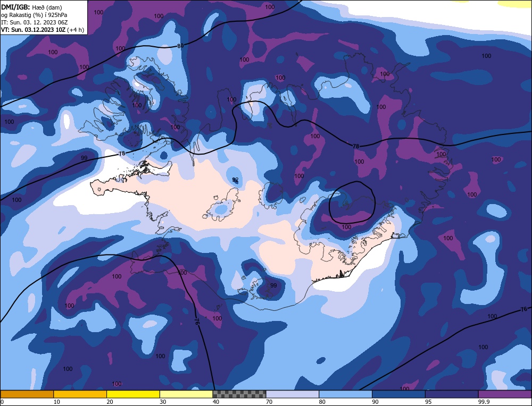Viewport: 532px width, 406px height.
Task: Select the rotated '76' contour label
Action: coord(196,322)
